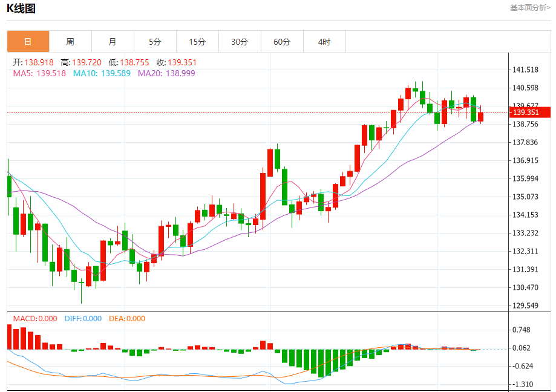Switch to the 周 weekly tab
The image size is (556, 392).
[x=70, y=42]
